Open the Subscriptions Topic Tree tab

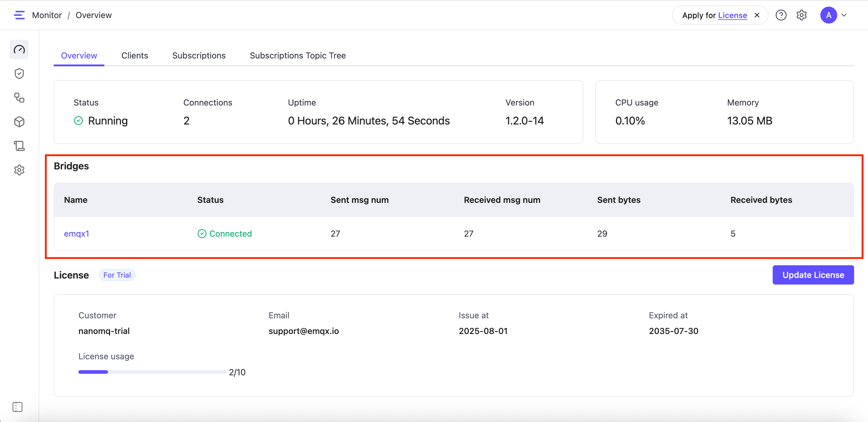tap(298, 55)
